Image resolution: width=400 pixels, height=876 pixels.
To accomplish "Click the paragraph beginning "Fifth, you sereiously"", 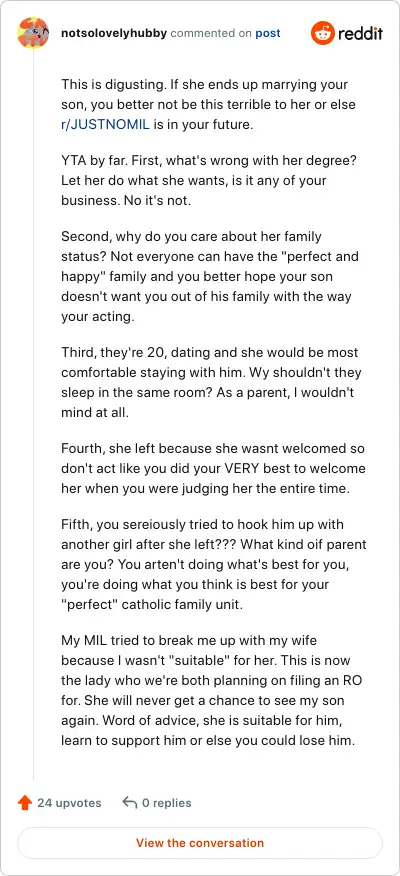I will (213, 565).
